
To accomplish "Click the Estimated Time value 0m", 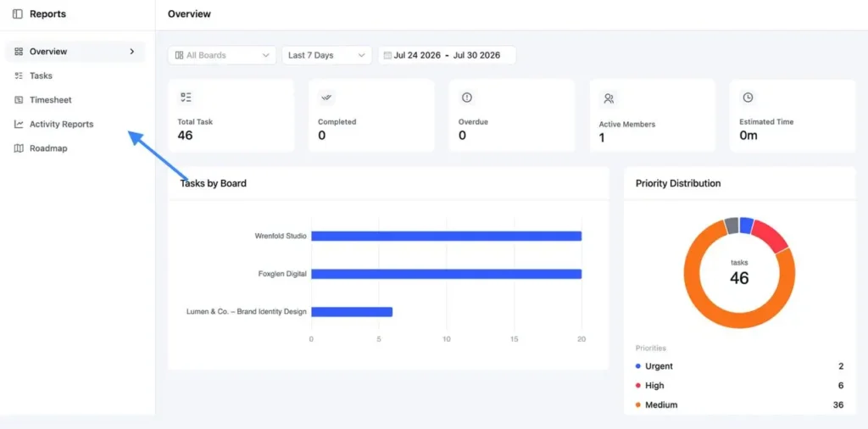I will tap(748, 135).
